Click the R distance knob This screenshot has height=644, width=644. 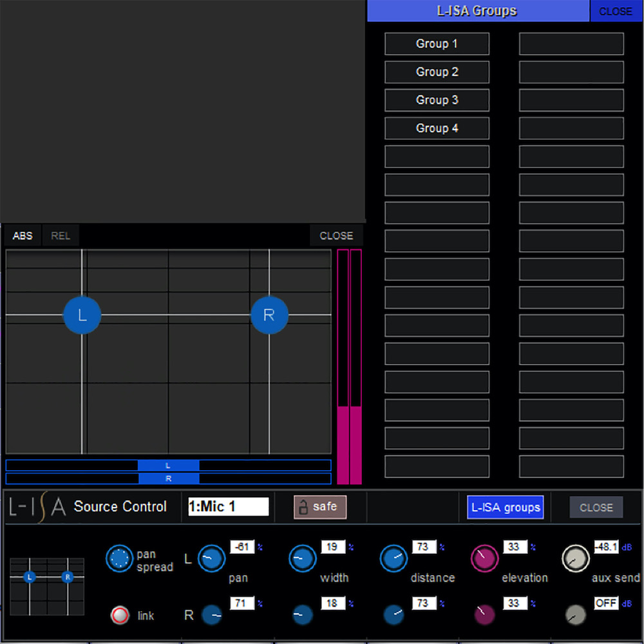tap(393, 615)
